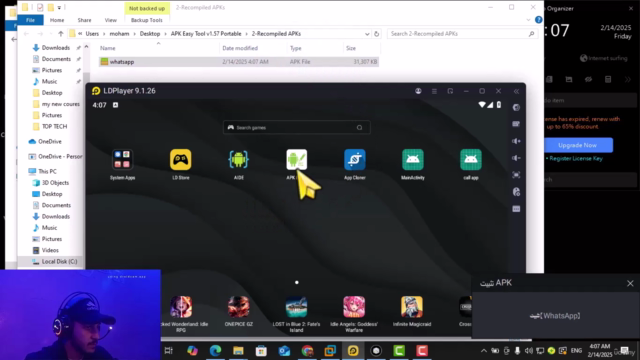The height and width of the screenshot is (360, 640).
Task: Open View tab in Explorer ribbon
Action: [x=111, y=20]
